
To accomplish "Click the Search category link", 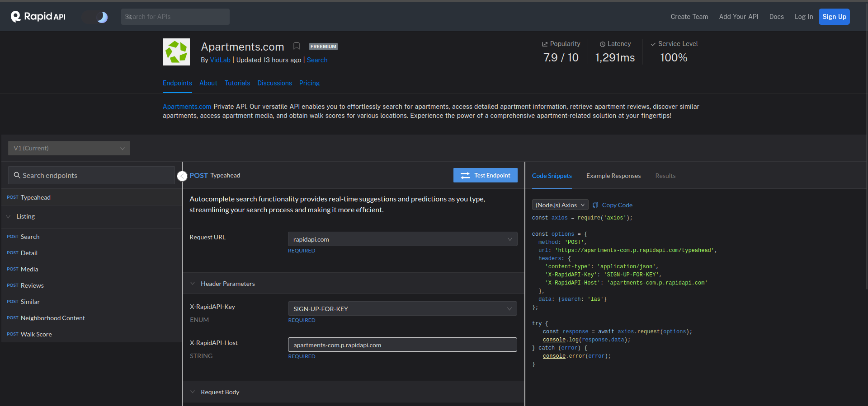I will 317,60.
